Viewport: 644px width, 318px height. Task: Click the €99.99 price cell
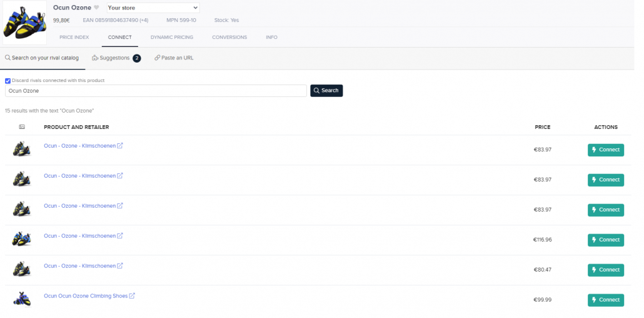(x=543, y=300)
